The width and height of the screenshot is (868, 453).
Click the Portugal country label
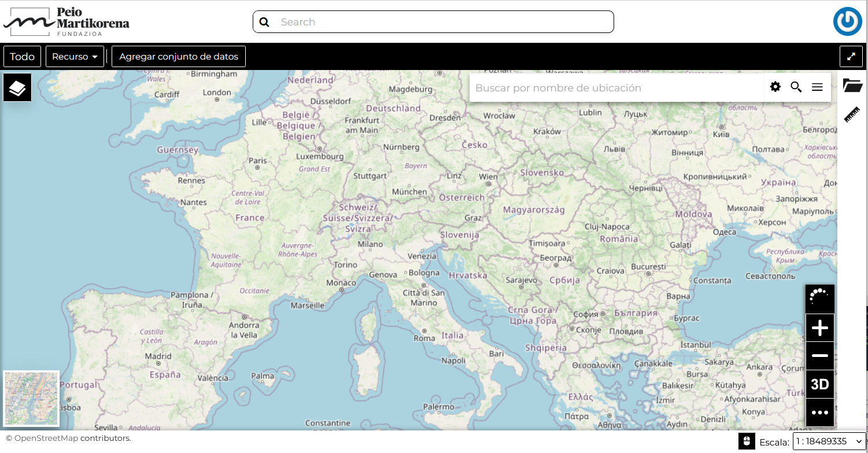click(79, 385)
